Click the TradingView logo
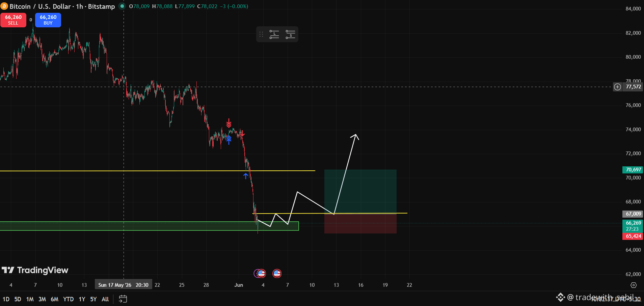 click(x=35, y=270)
